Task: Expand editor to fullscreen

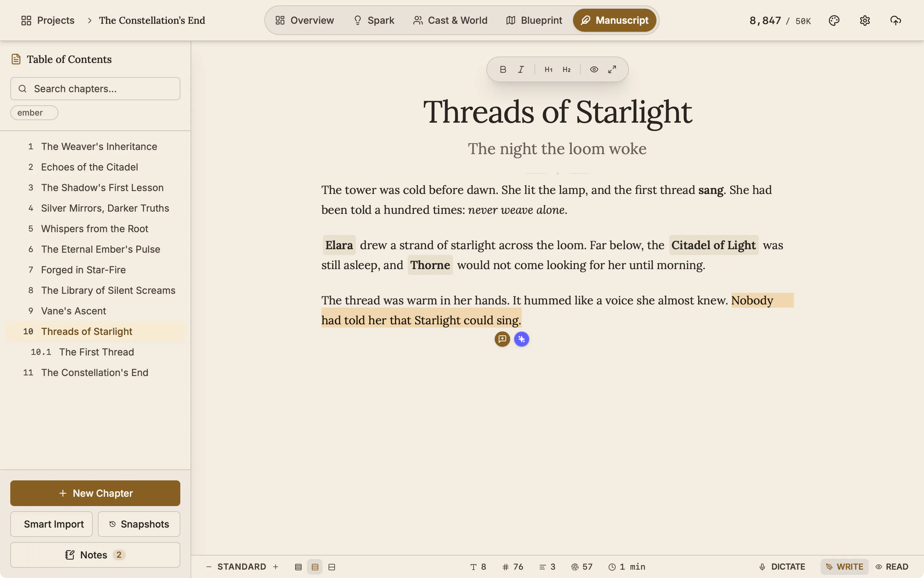Action: coord(612,69)
